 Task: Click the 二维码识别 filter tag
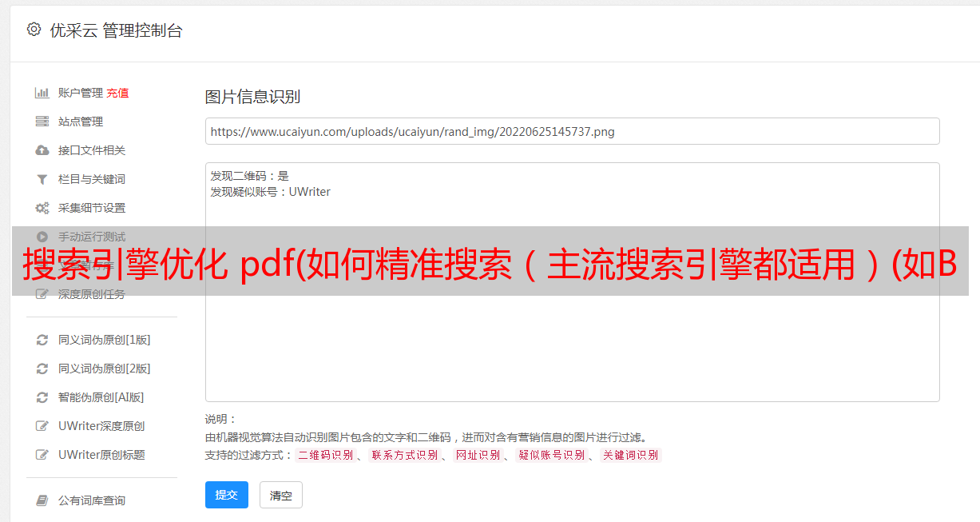(326, 455)
